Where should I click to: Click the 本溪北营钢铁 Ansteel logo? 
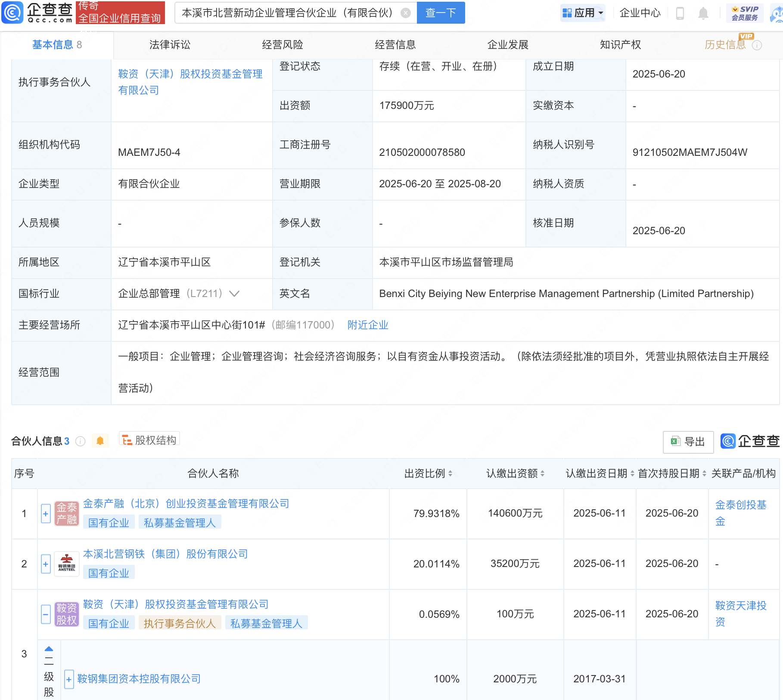(x=67, y=564)
